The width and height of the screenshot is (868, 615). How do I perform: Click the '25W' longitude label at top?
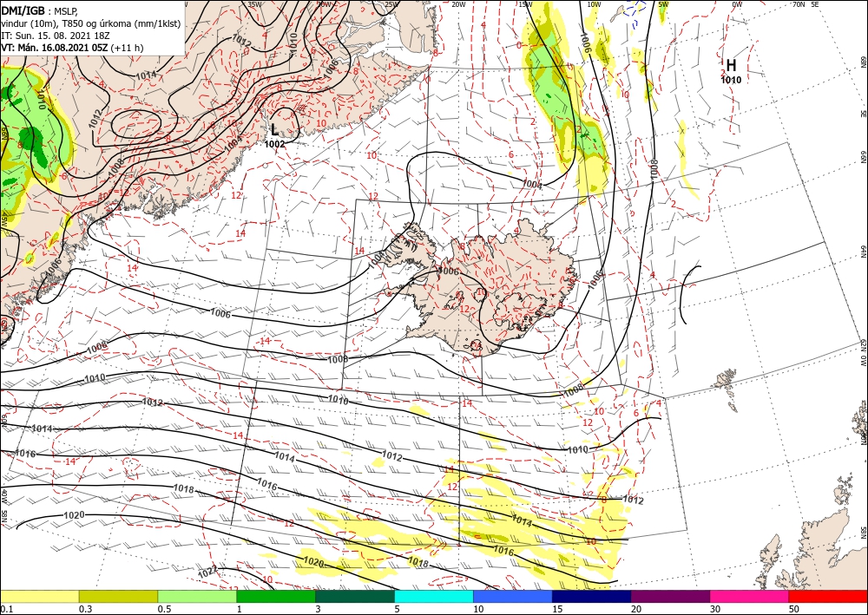(391, 4)
